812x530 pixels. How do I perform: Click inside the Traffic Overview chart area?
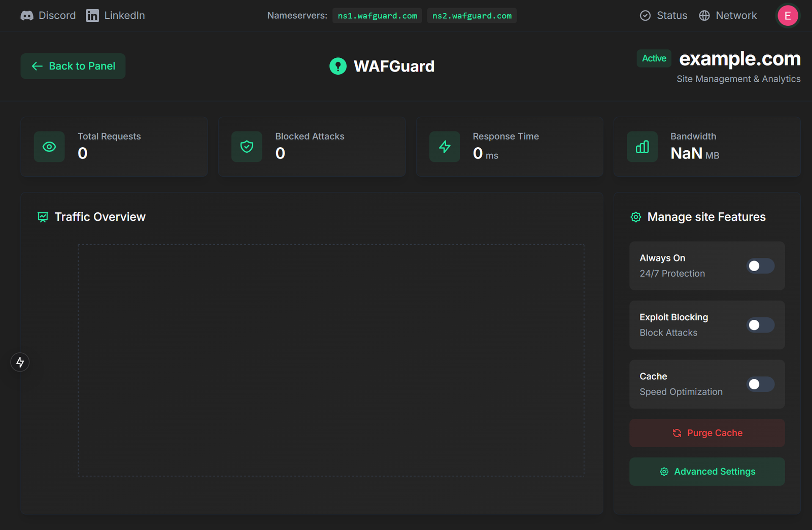click(x=331, y=360)
